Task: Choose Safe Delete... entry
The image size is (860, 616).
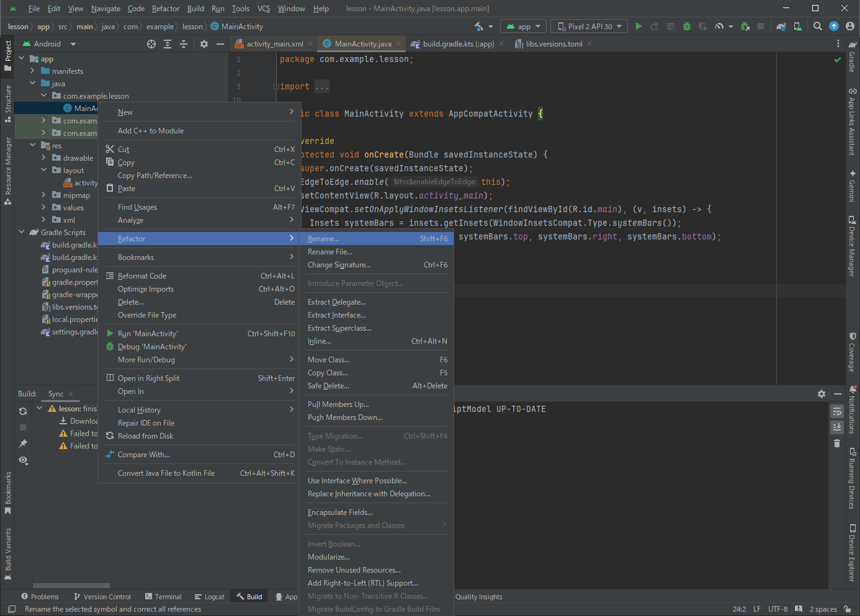Action: (x=377, y=386)
